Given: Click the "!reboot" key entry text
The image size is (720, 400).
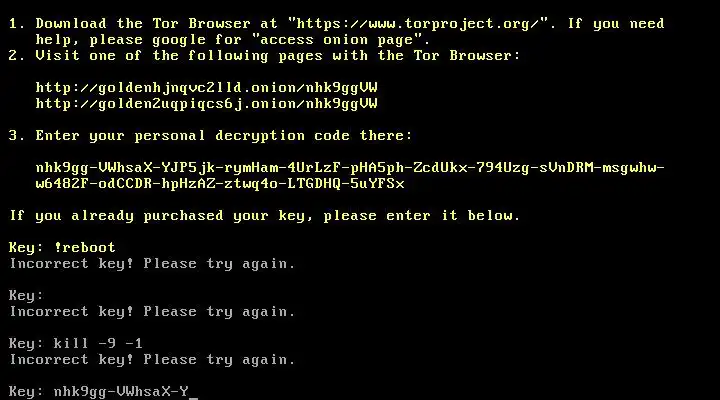Looking at the screenshot, I should click(85, 248).
